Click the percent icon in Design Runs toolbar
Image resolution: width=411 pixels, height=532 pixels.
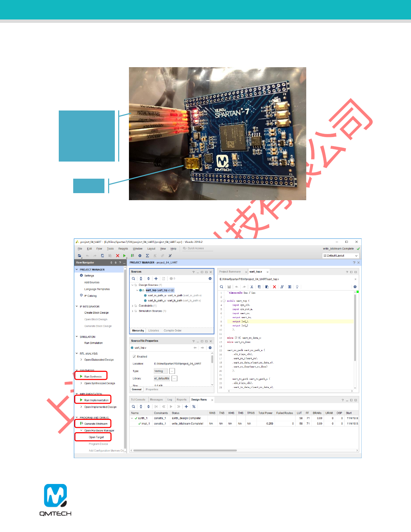194,406
